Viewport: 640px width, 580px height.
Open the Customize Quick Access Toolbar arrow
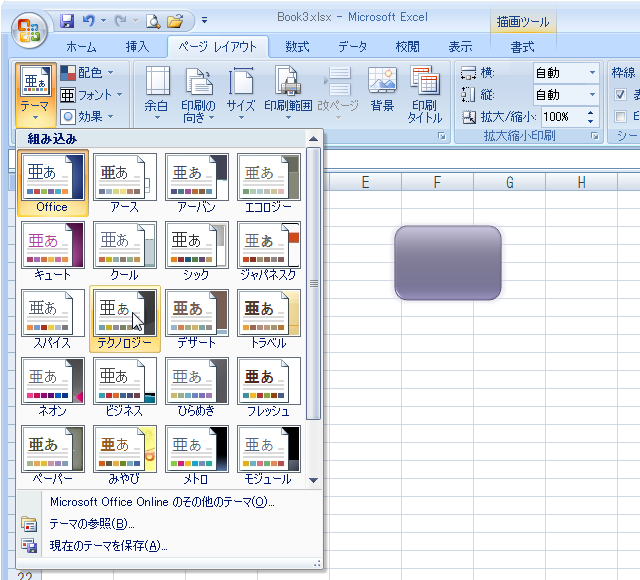pos(204,20)
